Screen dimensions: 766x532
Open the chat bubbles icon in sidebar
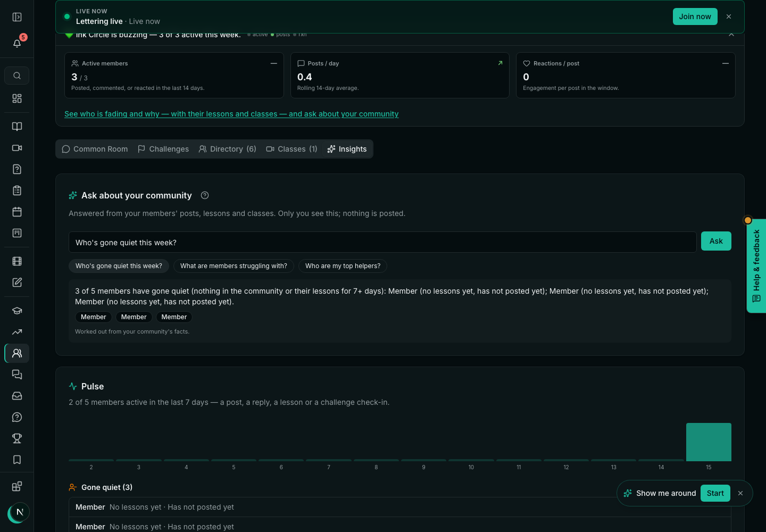click(x=17, y=375)
